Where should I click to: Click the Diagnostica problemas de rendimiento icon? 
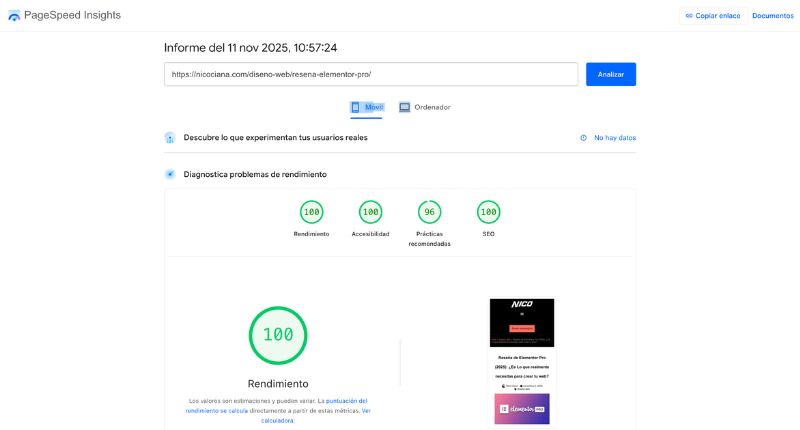tap(170, 174)
